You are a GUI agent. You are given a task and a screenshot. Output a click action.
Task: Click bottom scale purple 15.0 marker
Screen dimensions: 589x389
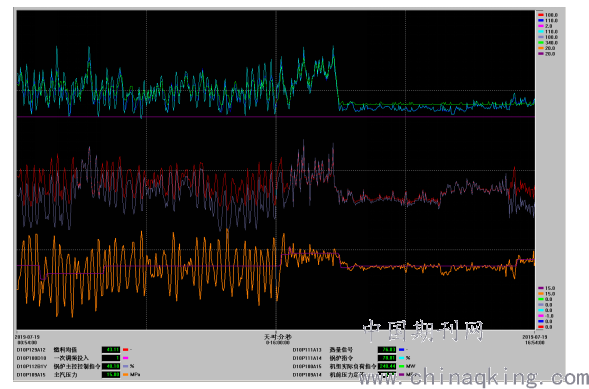(x=548, y=288)
